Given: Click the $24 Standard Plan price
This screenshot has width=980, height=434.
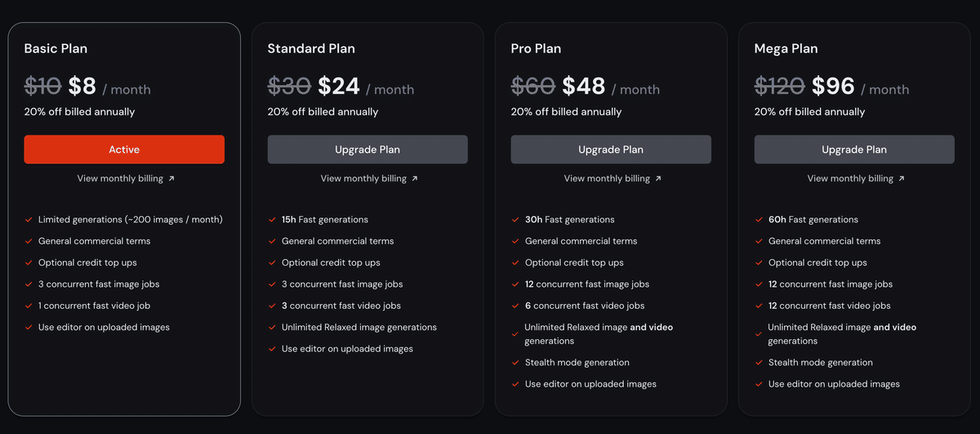Looking at the screenshot, I should [339, 86].
